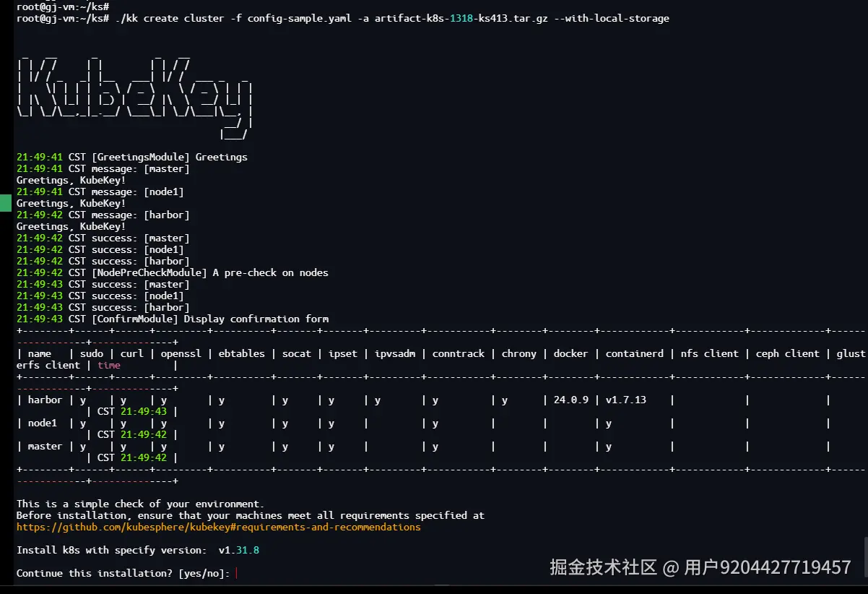868x594 pixels.
Task: Click the "name" table column header
Action: [x=40, y=354]
